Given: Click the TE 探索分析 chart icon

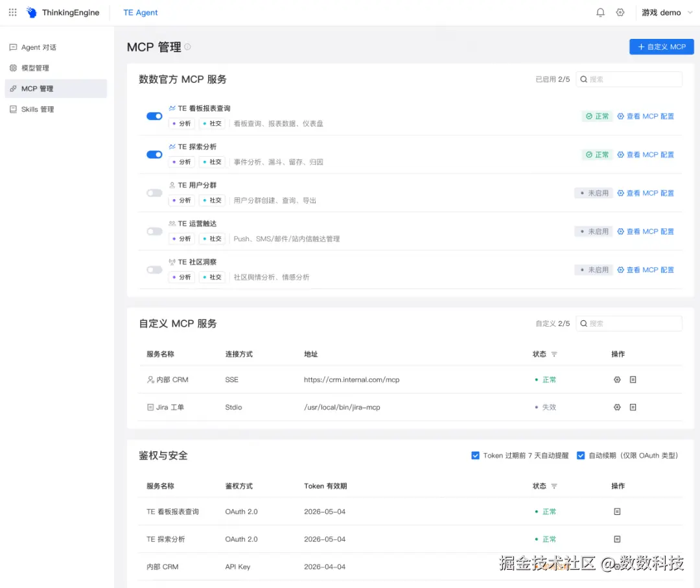Looking at the screenshot, I should [x=172, y=147].
